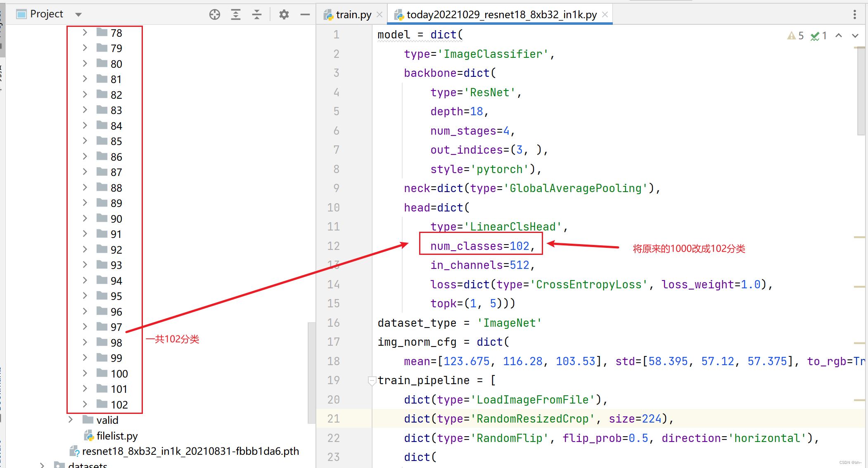This screenshot has height=468, width=868.
Task: Select folder 96 in project tree
Action: 116,312
